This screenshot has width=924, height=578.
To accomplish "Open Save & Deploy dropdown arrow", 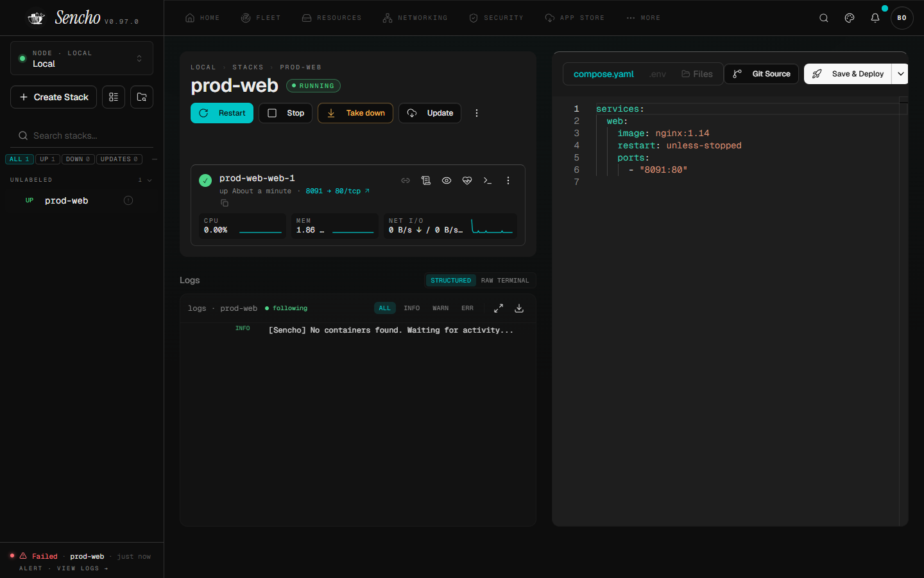I will (x=901, y=74).
